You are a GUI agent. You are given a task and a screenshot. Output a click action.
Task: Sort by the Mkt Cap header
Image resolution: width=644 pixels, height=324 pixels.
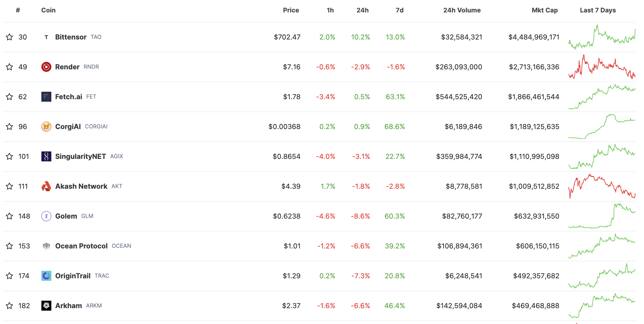tap(545, 10)
